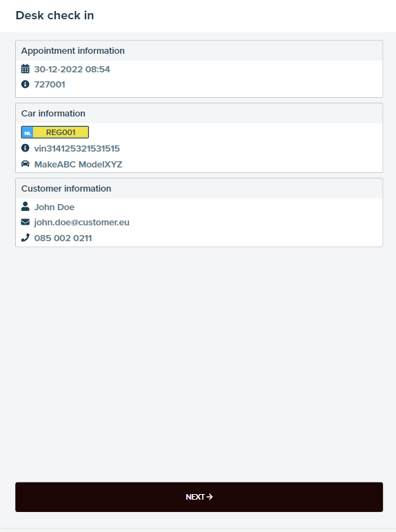Image resolution: width=396 pixels, height=532 pixels.
Task: Select the VIN text vin314125321531515
Action: click(x=77, y=149)
